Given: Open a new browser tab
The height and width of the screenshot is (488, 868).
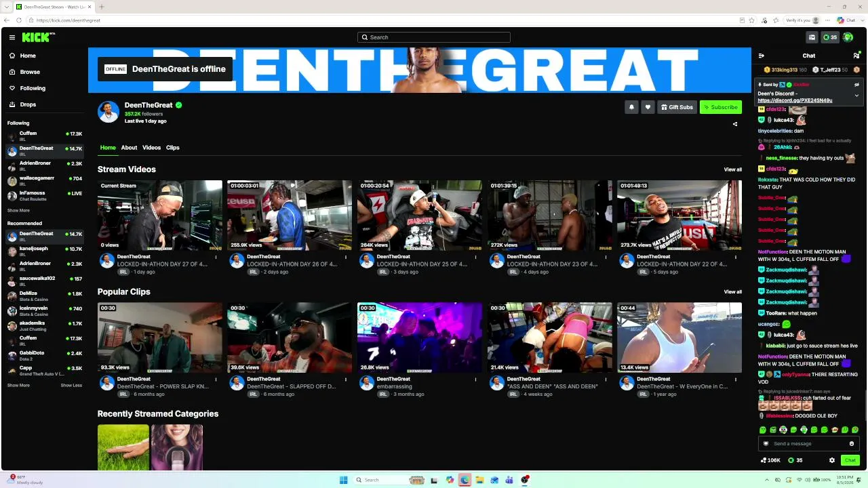Looking at the screenshot, I should pyautogui.click(x=101, y=7).
